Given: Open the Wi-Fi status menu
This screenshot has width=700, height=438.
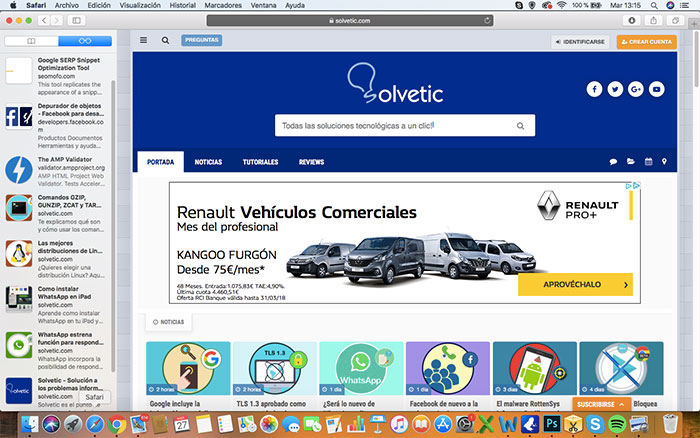Looking at the screenshot, I should click(561, 5).
